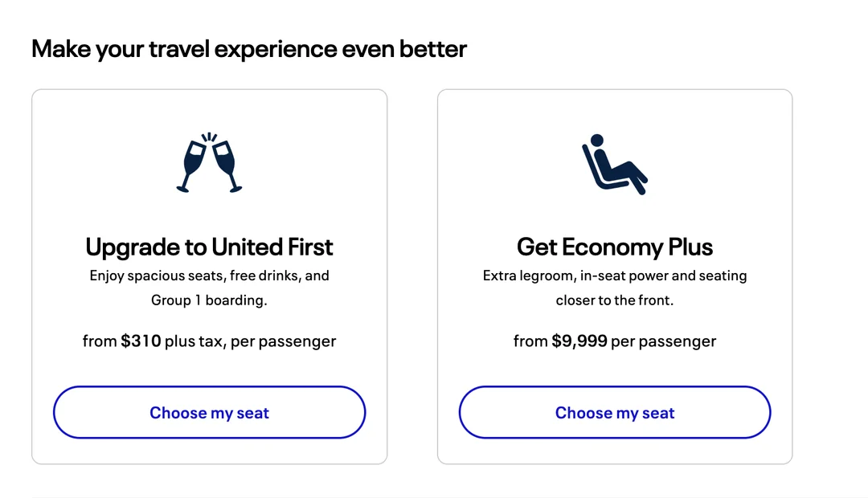Click the 'Get Economy Plus' title
The height and width of the screenshot is (498, 868).
click(614, 247)
